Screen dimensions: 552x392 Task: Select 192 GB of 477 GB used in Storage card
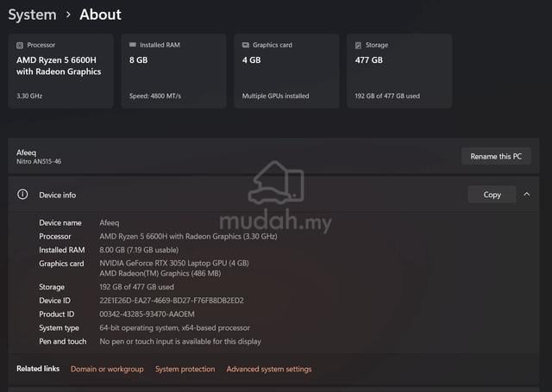[x=387, y=96]
